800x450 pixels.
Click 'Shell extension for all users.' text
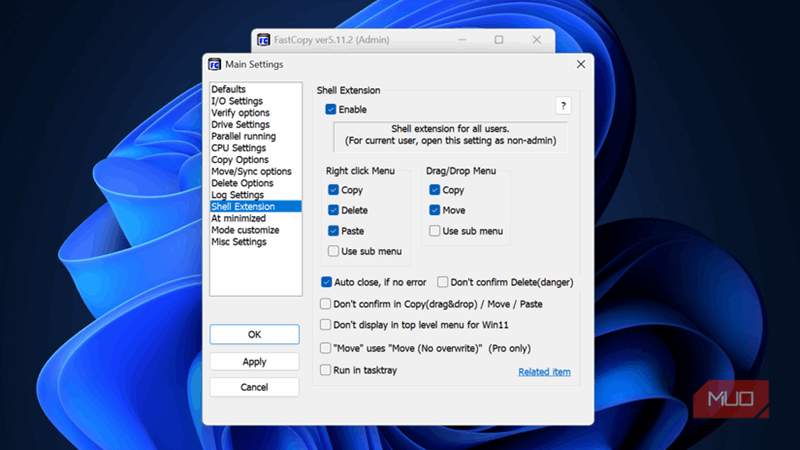[450, 129]
